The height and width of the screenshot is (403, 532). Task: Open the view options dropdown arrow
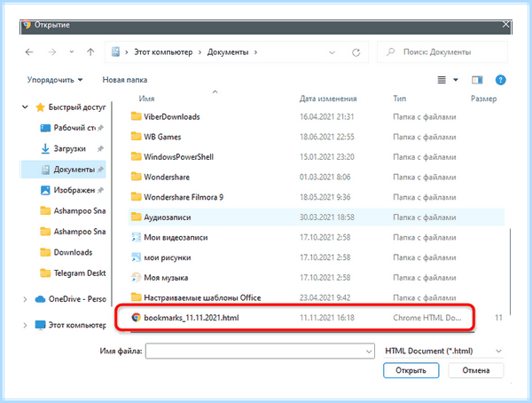tap(456, 80)
